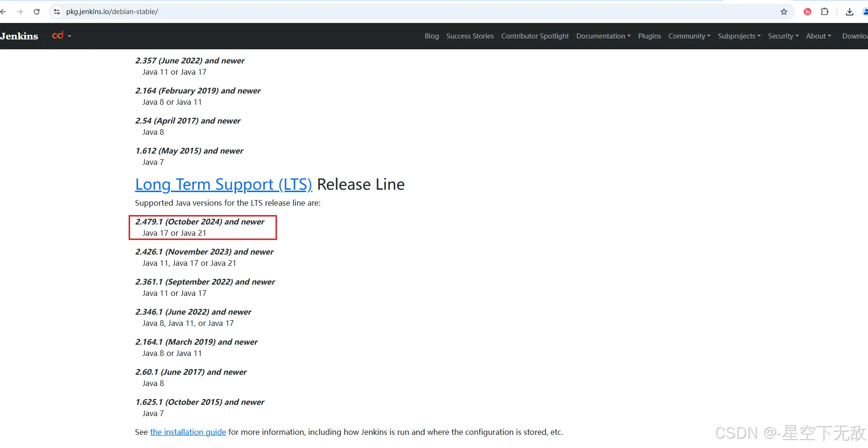This screenshot has width=868, height=448.
Task: Follow the Long Term Support (LTS) link
Action: tap(223, 185)
